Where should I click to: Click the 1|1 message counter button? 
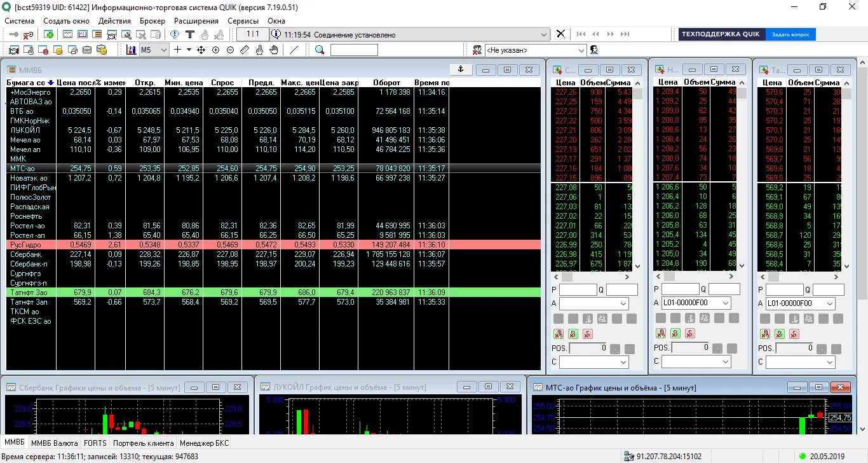point(252,34)
